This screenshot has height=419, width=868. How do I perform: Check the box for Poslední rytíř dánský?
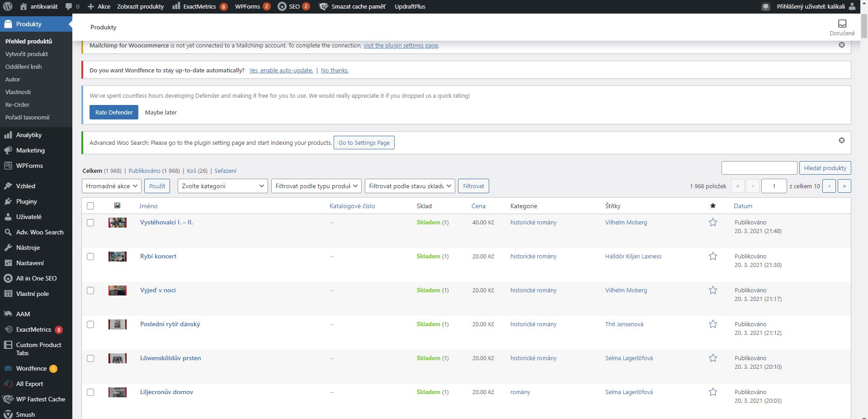click(x=90, y=324)
